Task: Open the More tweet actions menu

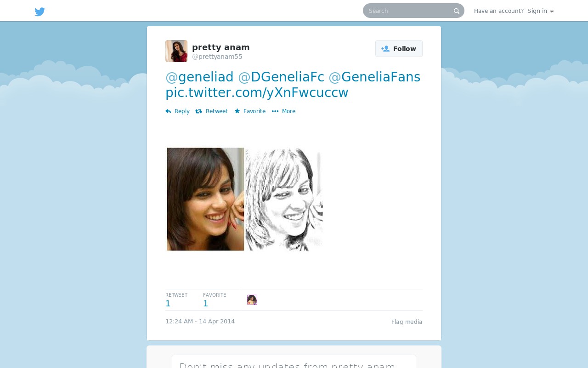Action: pos(283,111)
